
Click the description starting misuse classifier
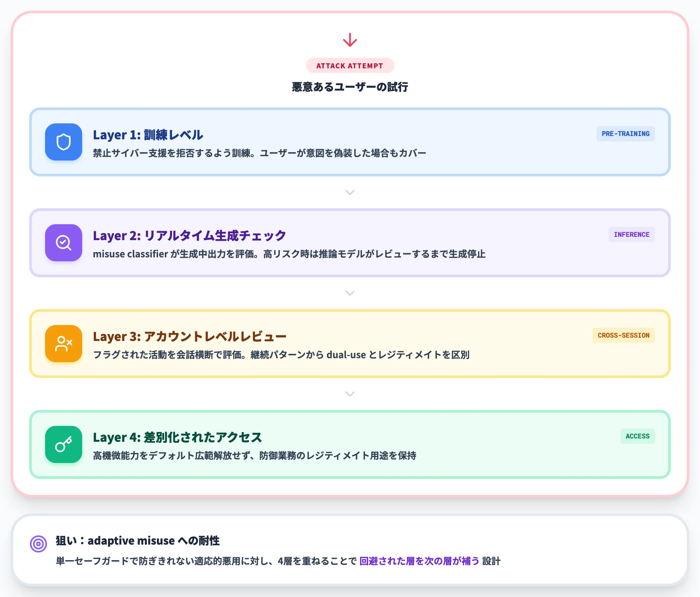(289, 254)
